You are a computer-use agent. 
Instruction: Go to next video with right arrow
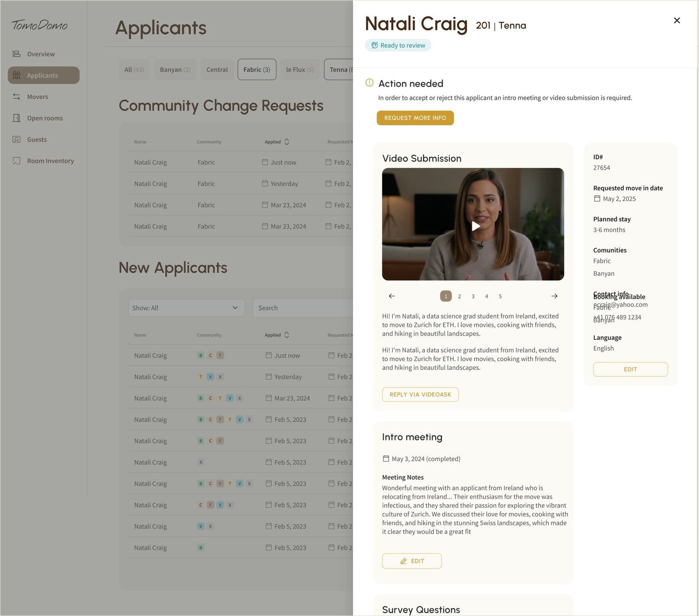tap(554, 296)
